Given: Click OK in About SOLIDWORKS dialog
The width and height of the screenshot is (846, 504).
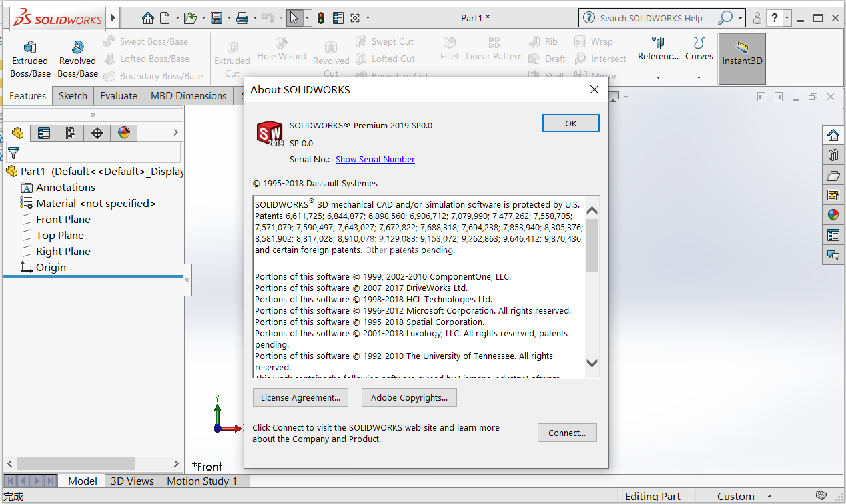Looking at the screenshot, I should coord(571,123).
